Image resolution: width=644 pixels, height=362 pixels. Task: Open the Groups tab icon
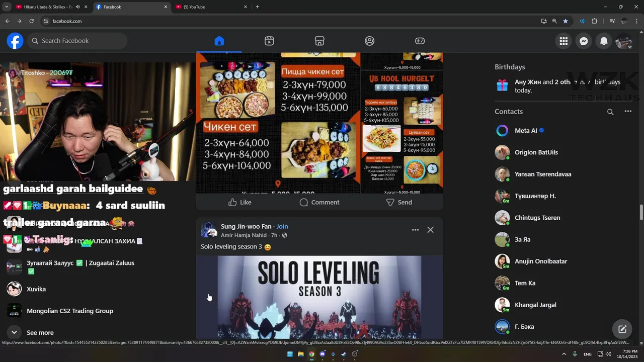[x=370, y=41]
